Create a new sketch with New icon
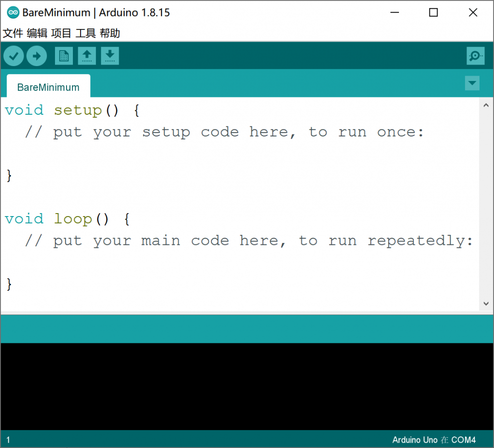 click(x=63, y=56)
